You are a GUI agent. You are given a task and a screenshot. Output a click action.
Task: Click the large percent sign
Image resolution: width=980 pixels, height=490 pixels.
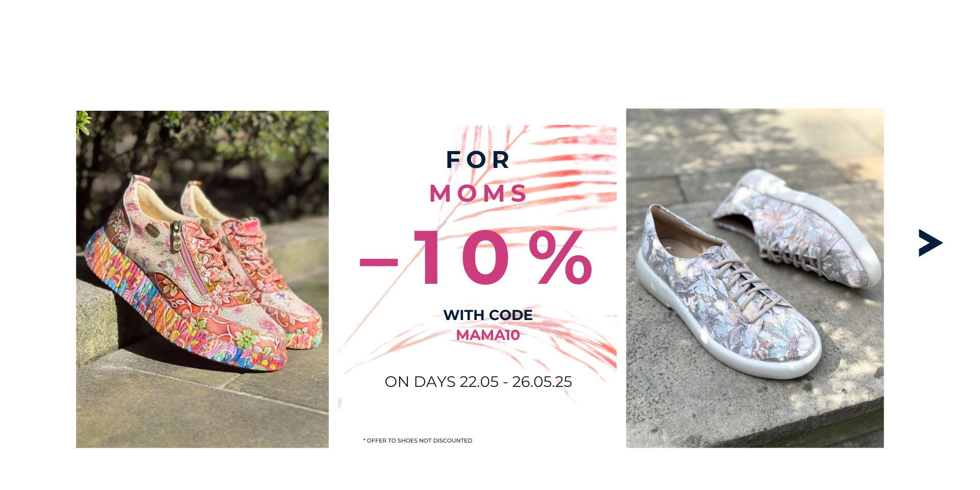(560, 258)
